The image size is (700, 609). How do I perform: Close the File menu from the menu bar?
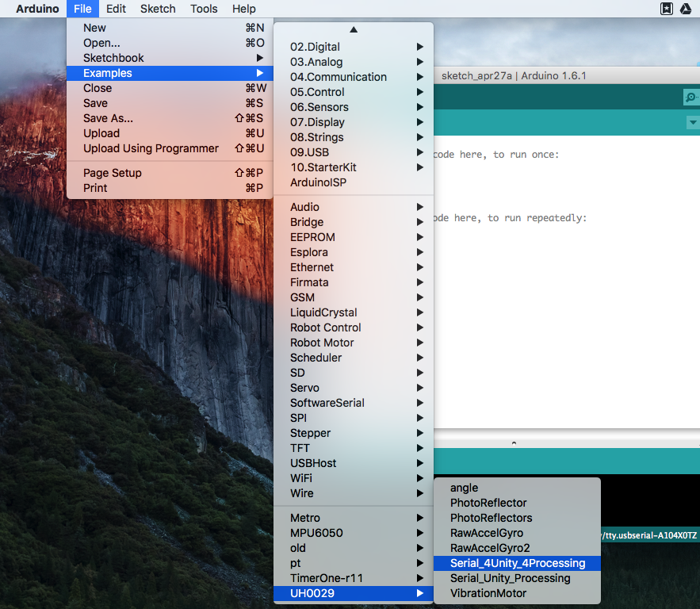click(82, 9)
